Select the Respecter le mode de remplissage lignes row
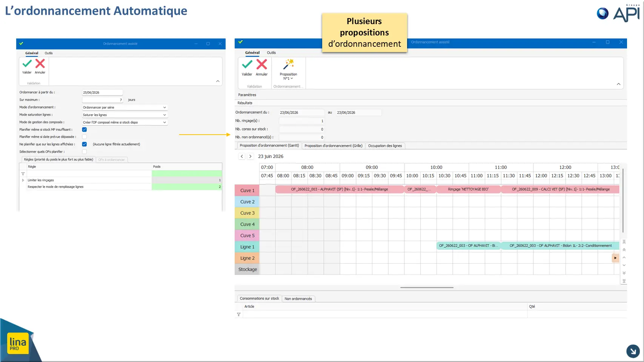644x362 pixels. pyautogui.click(x=121, y=187)
